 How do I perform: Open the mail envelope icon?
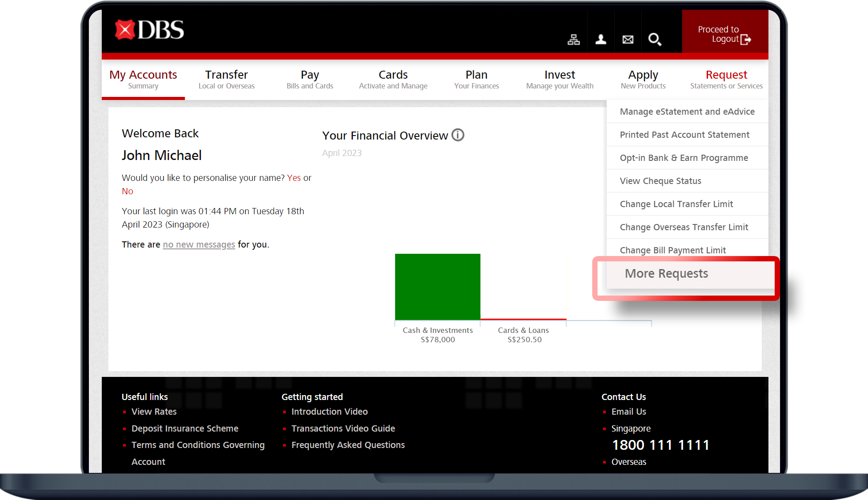coord(628,40)
